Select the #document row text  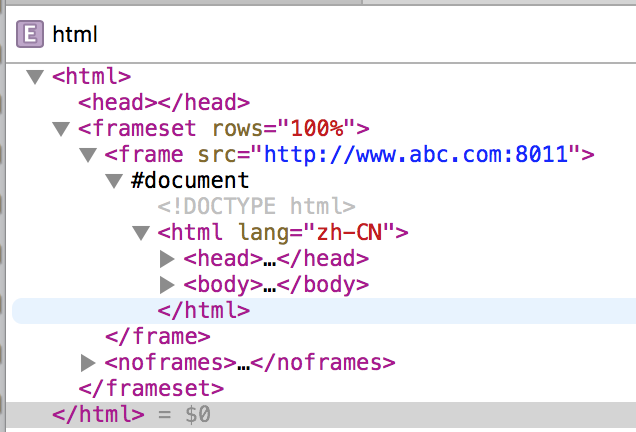(190, 181)
